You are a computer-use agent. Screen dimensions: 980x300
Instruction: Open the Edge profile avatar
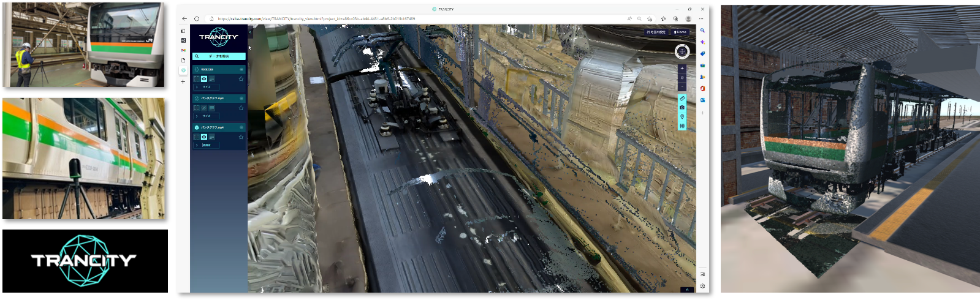[x=688, y=18]
